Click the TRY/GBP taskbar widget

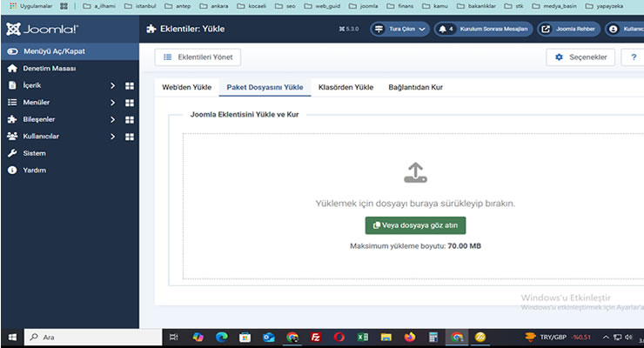[x=558, y=338]
